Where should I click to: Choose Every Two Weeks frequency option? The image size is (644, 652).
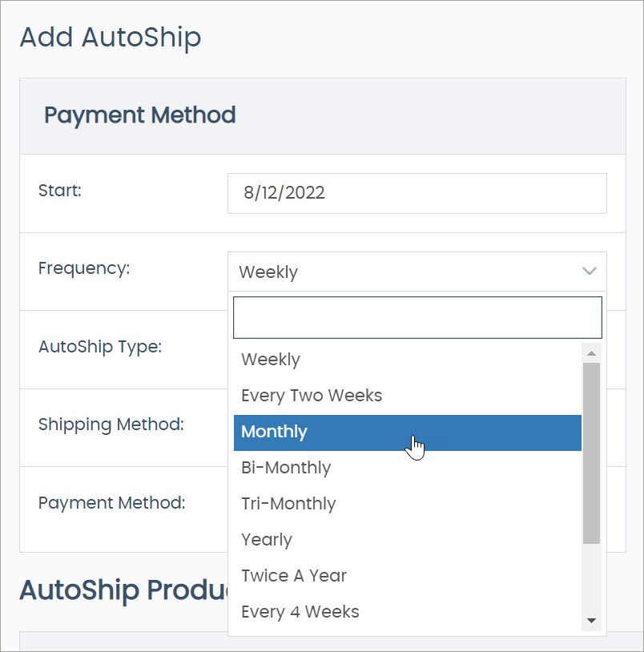(x=312, y=395)
